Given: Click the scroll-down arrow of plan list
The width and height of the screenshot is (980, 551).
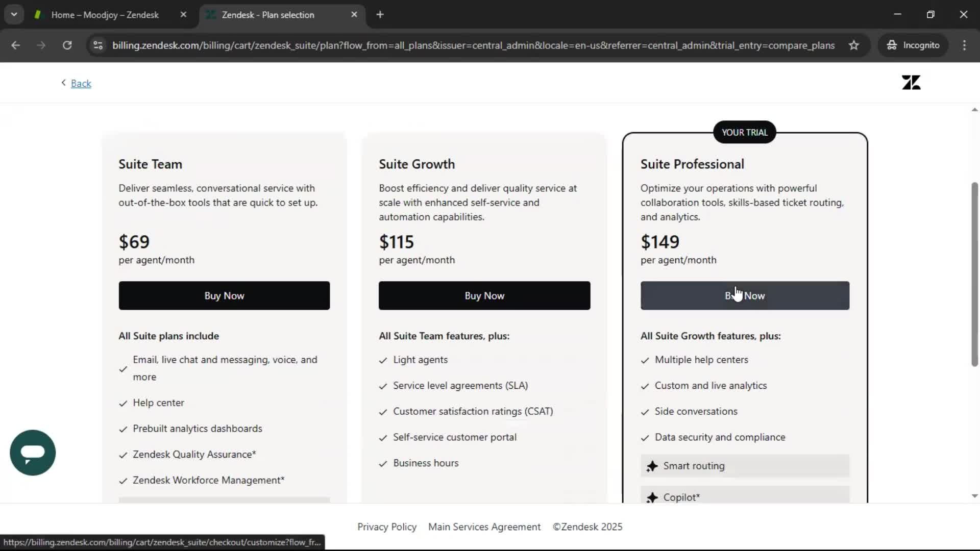Looking at the screenshot, I should click(974, 496).
